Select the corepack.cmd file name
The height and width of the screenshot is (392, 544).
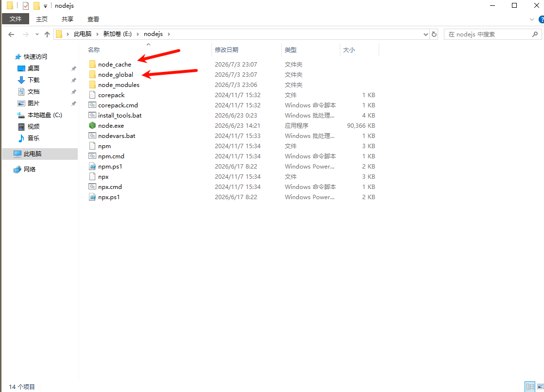(x=118, y=105)
